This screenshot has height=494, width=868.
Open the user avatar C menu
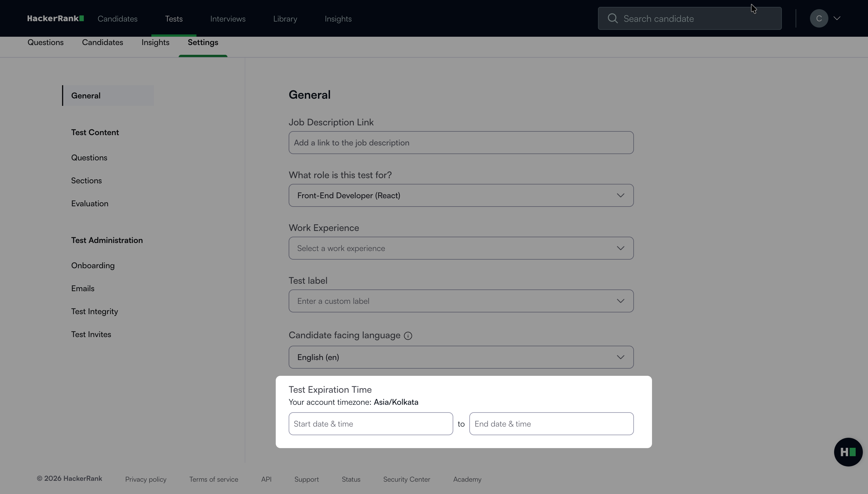click(x=819, y=18)
